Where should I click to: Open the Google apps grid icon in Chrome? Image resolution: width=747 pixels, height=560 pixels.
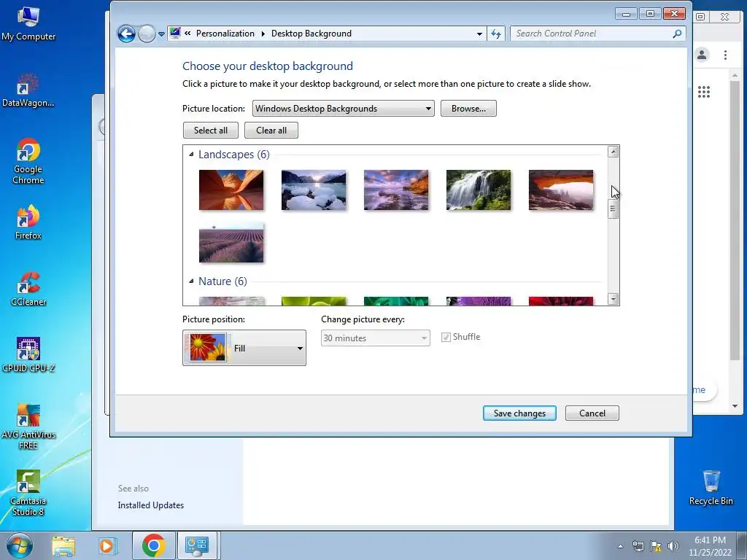[x=704, y=92]
